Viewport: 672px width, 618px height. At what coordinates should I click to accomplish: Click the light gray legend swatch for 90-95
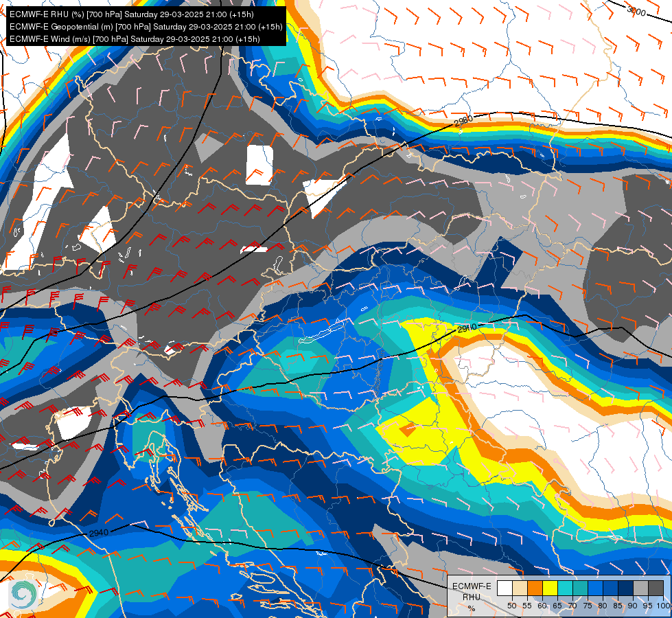pos(640,588)
